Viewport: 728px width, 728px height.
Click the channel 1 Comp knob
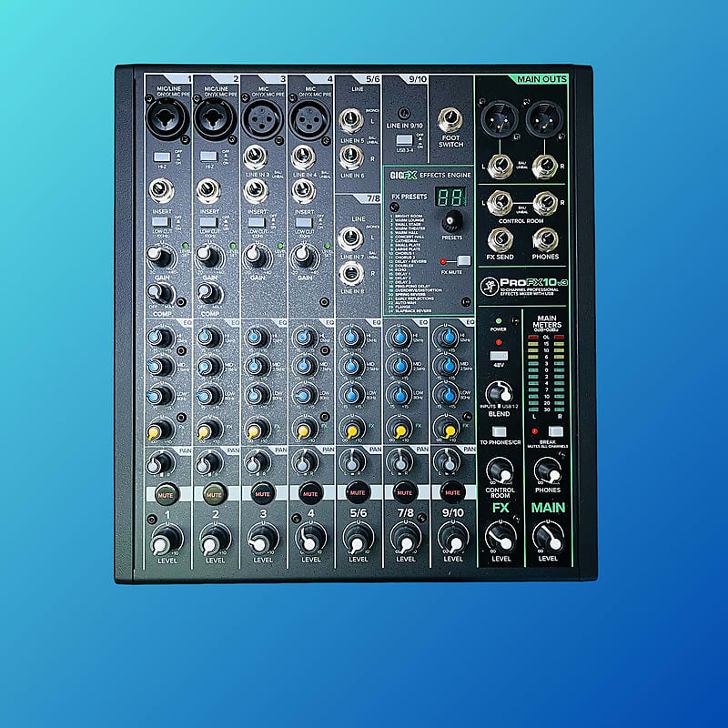coord(160,293)
